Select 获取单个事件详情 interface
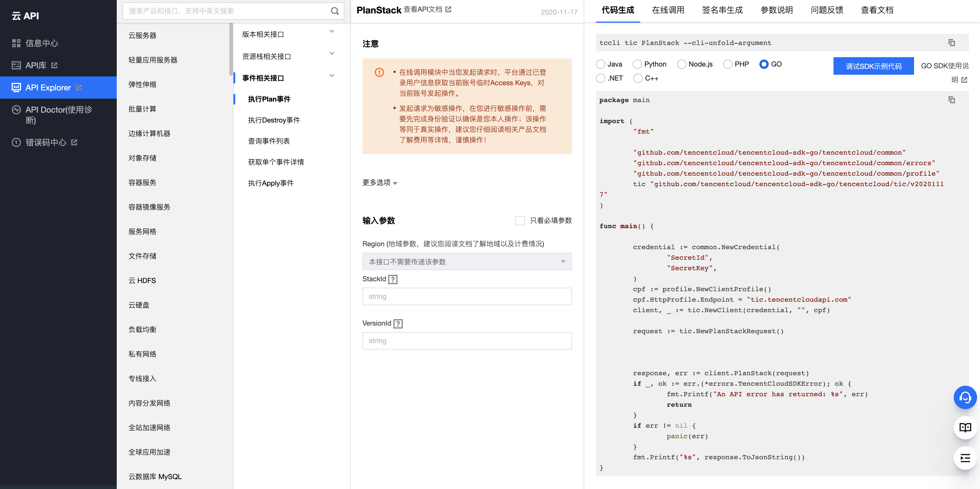 pos(276,162)
